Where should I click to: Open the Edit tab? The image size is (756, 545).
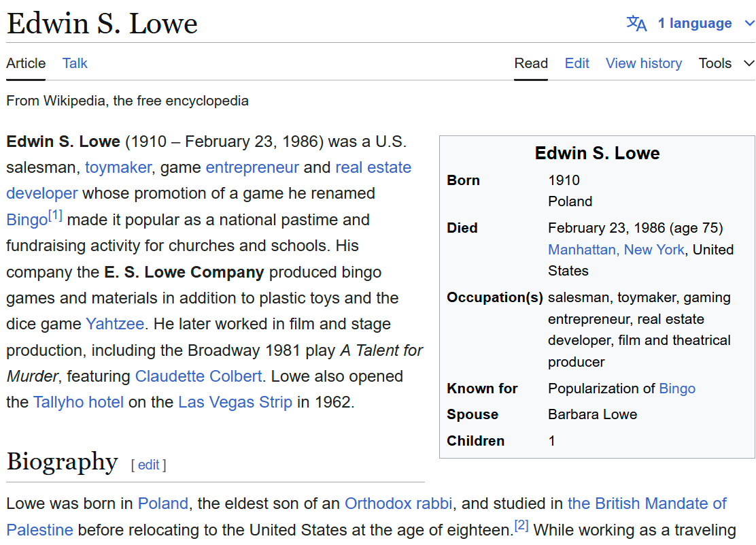click(577, 63)
